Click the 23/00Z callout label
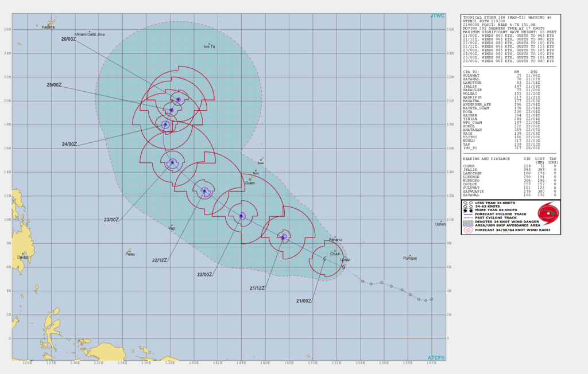 point(111,220)
